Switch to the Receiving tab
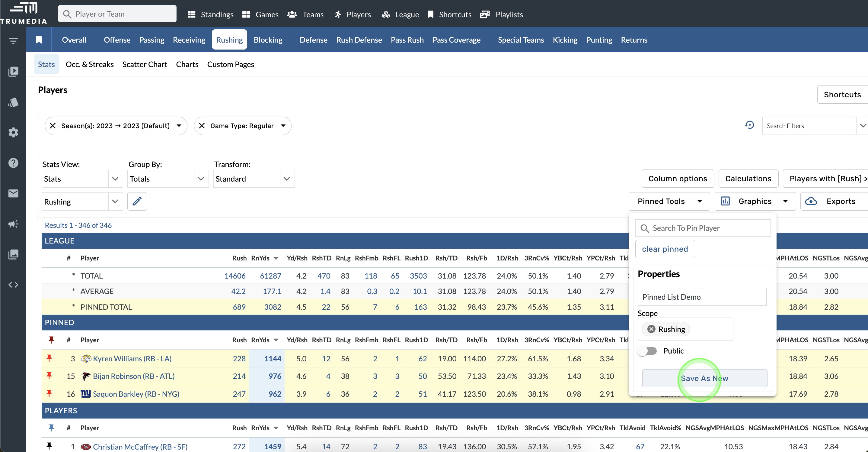 [x=189, y=40]
